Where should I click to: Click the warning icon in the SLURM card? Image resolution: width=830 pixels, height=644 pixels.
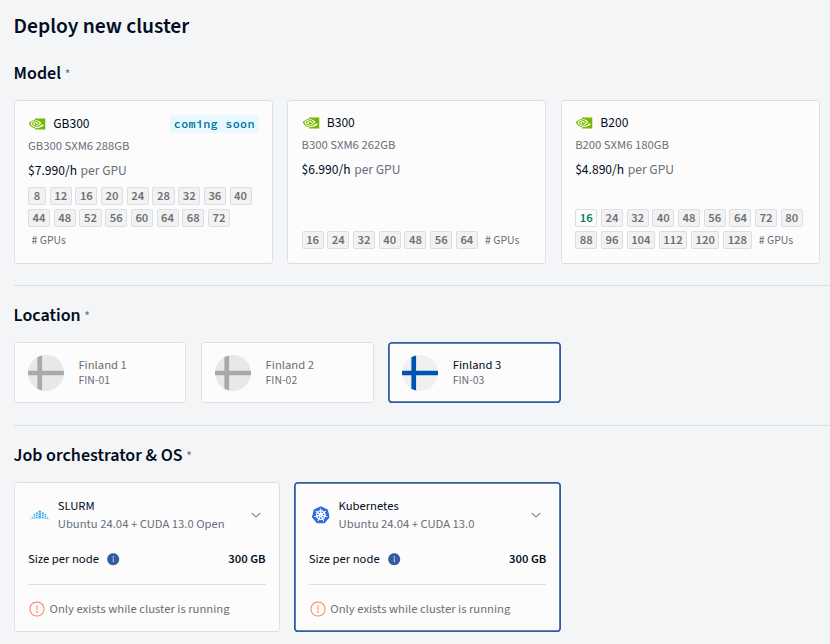[x=37, y=609]
